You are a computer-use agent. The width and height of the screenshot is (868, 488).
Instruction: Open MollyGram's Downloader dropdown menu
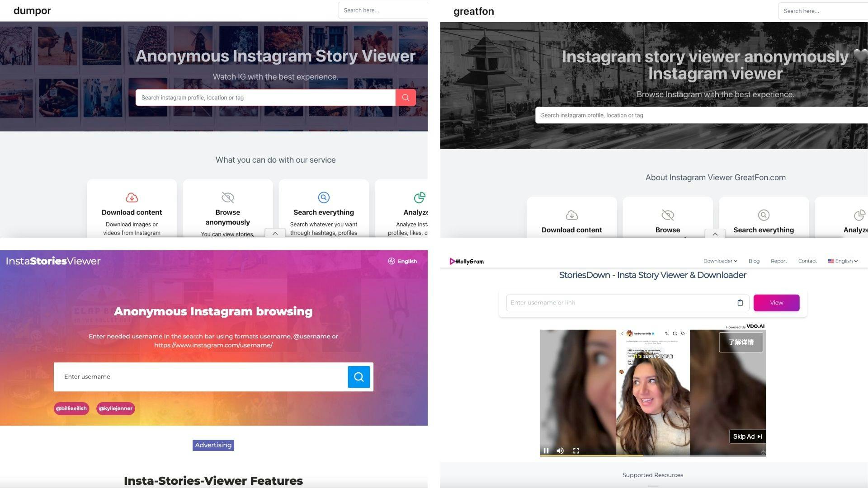pyautogui.click(x=720, y=261)
